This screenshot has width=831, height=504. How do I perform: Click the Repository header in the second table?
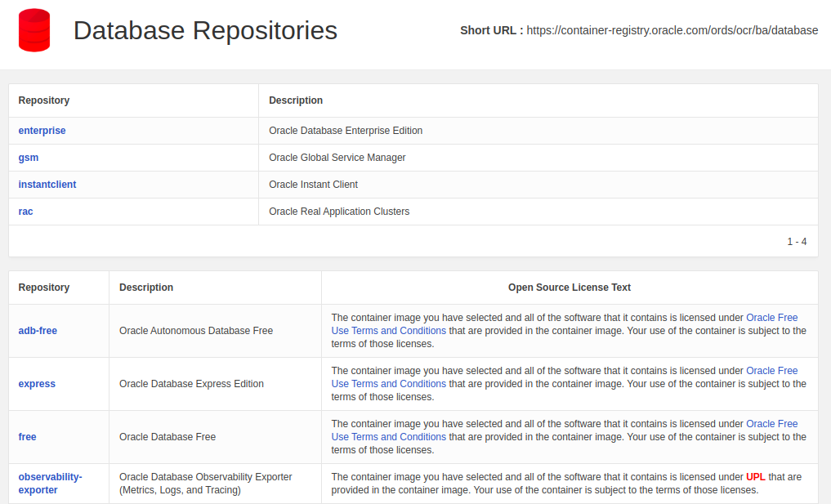[44, 288]
